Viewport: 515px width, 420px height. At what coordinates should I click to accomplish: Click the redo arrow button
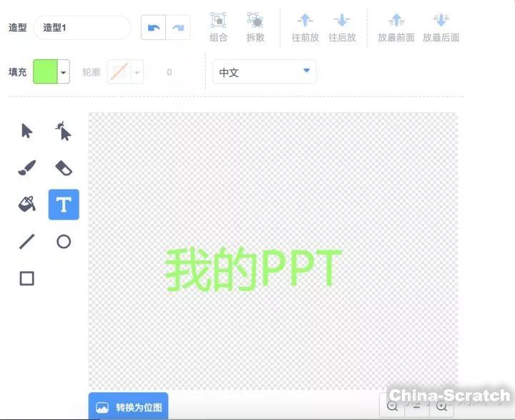(x=178, y=27)
